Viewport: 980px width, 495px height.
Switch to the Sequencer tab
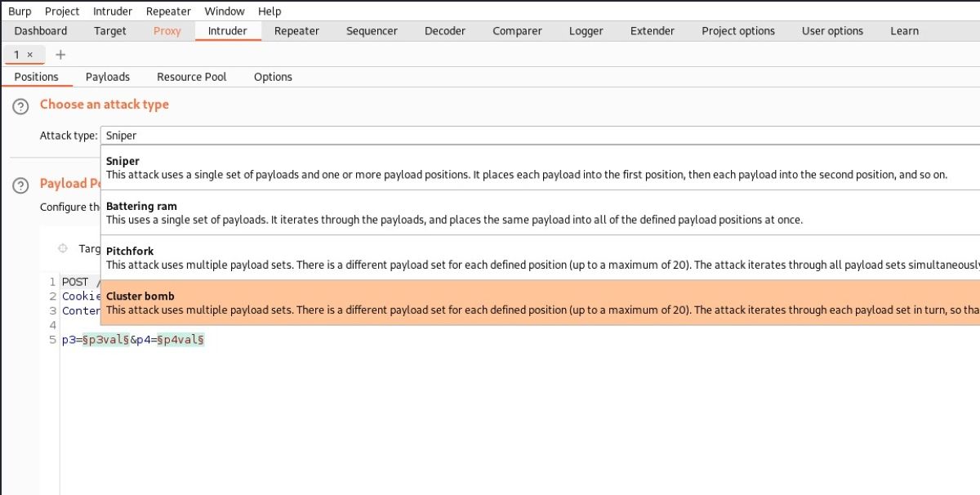click(x=372, y=31)
